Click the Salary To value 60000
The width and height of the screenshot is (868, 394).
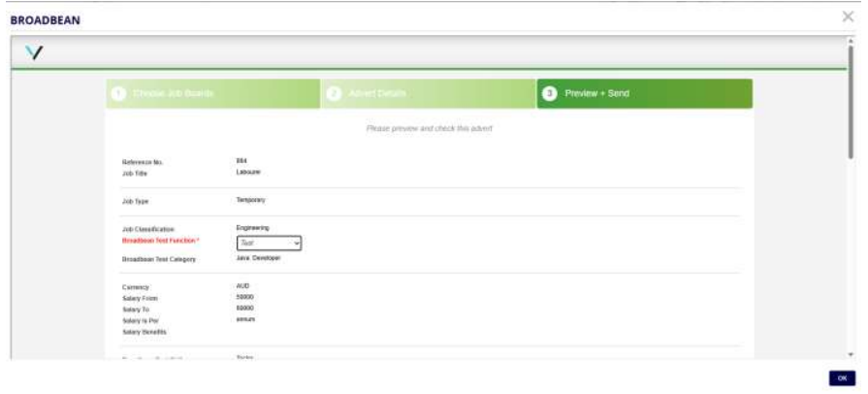click(x=244, y=308)
